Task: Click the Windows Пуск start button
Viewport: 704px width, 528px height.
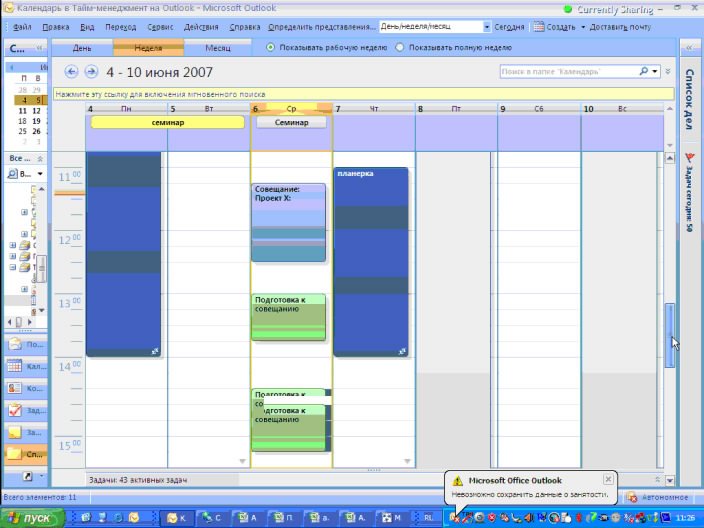Action: click(x=32, y=517)
